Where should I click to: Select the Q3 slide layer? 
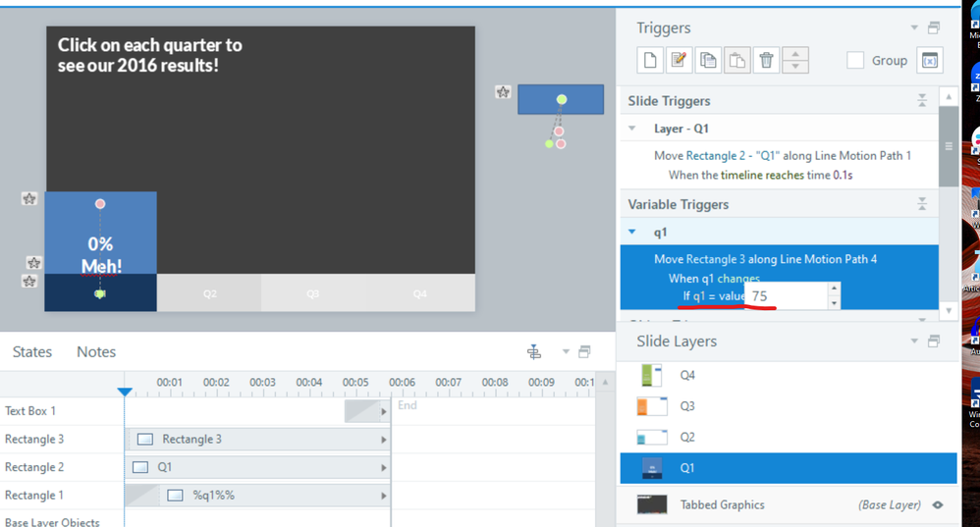[789, 406]
